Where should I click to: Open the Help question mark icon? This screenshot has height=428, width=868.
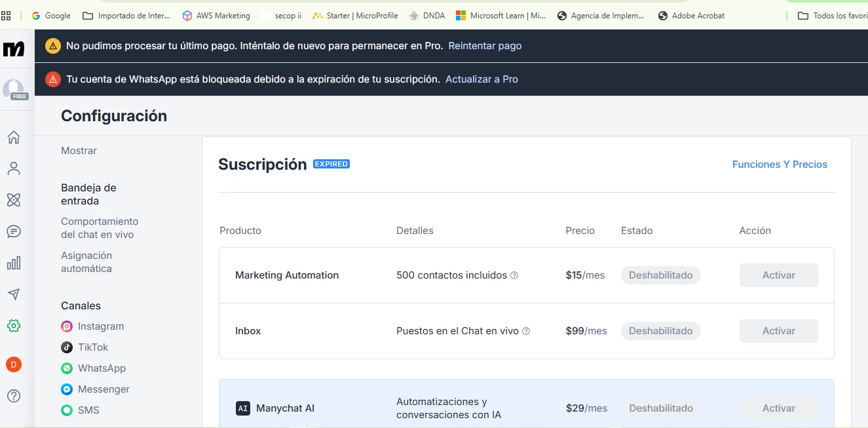click(14, 396)
